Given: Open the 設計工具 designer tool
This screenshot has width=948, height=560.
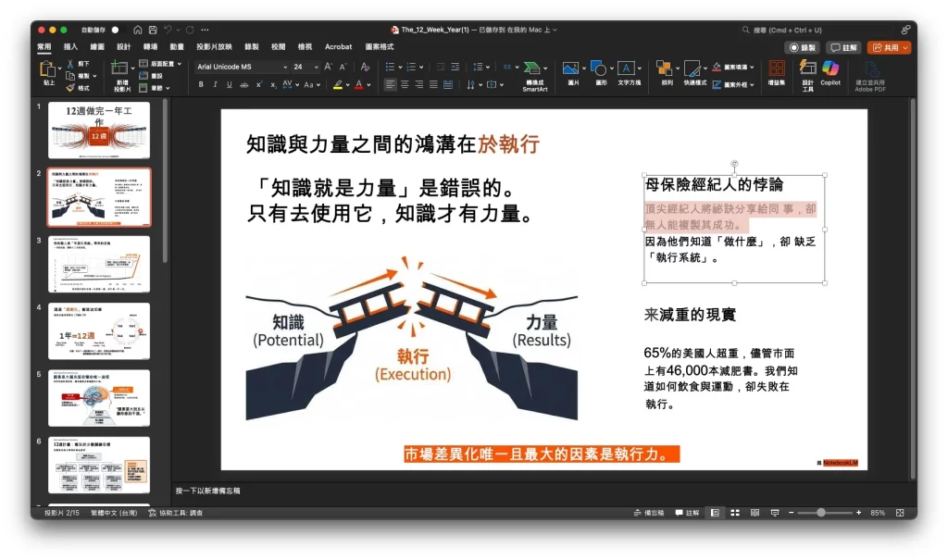Looking at the screenshot, I should coord(807,73).
